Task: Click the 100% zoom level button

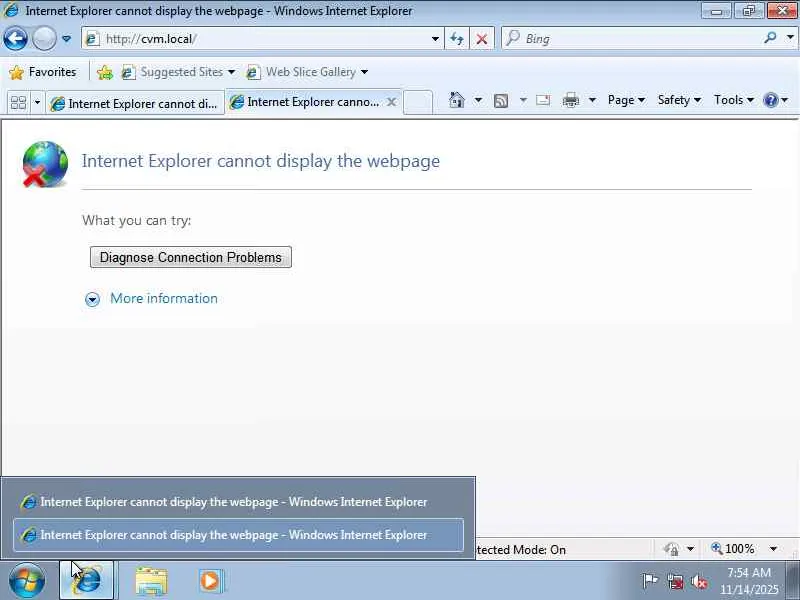Action: (x=733, y=549)
